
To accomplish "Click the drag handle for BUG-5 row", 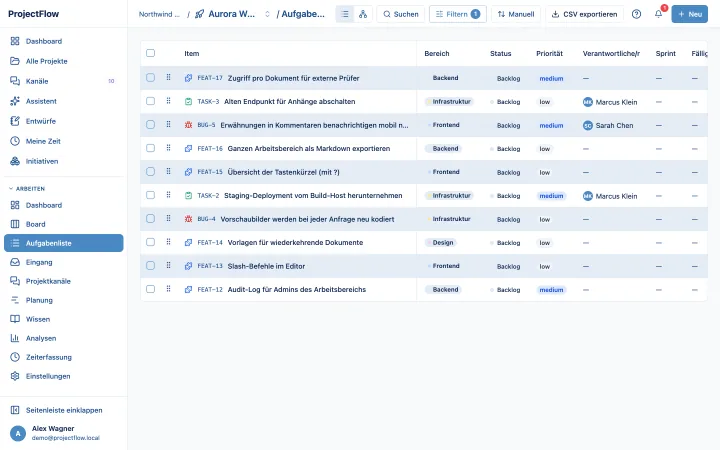I will pyautogui.click(x=169, y=124).
